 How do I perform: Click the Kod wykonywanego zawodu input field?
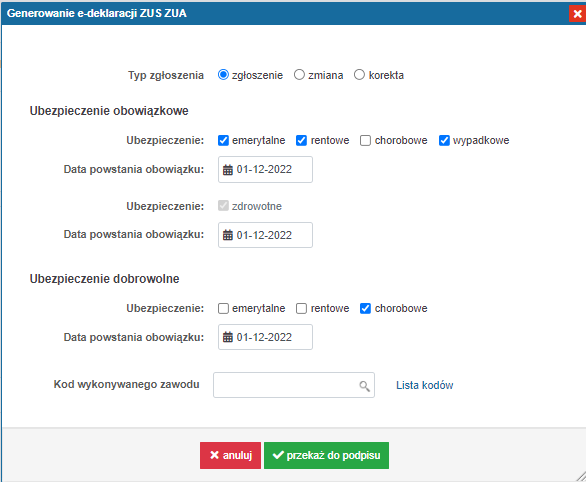coord(294,385)
